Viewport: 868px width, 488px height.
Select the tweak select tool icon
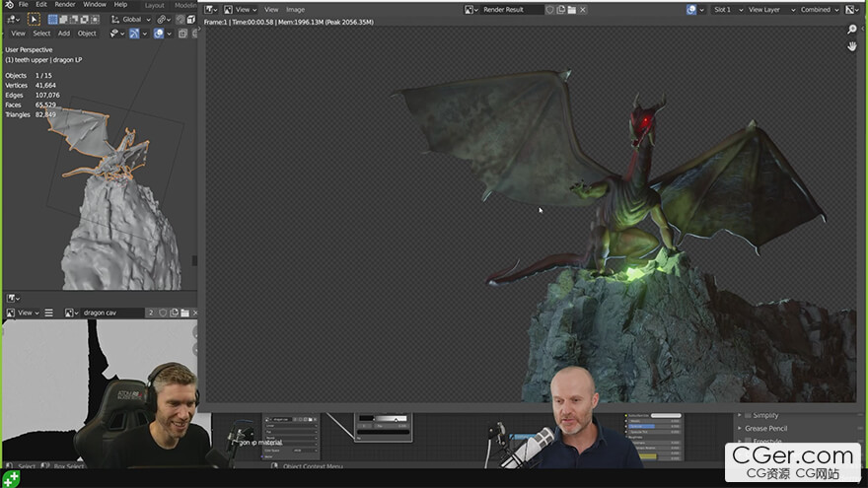[x=34, y=20]
